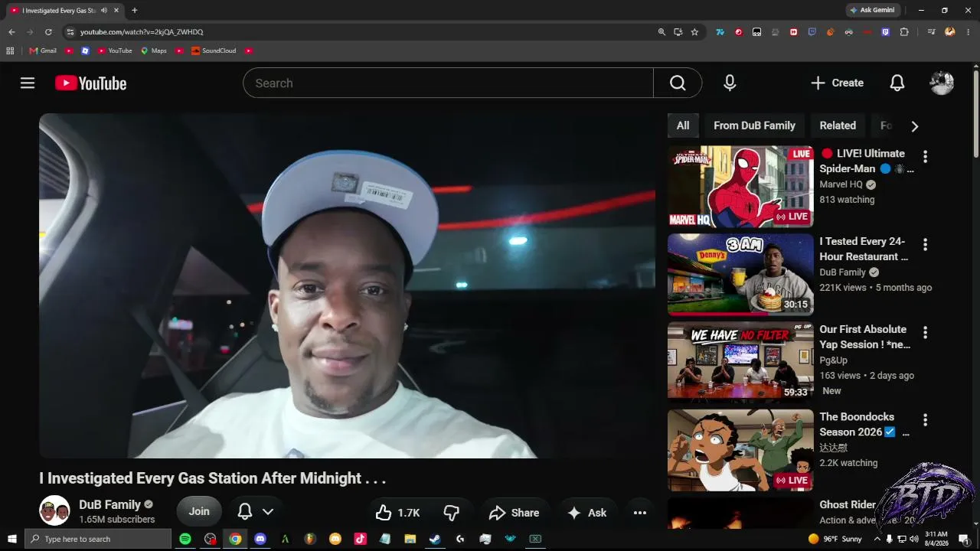Open options for LIVE Ultimate Spider-Man video
This screenshot has height=551, width=980.
pos(925,157)
